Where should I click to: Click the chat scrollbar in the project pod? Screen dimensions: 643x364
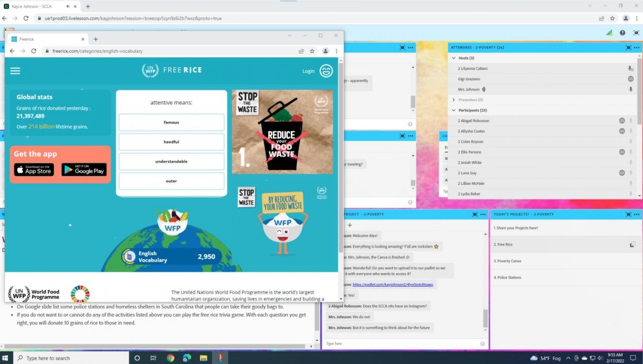tap(485, 318)
